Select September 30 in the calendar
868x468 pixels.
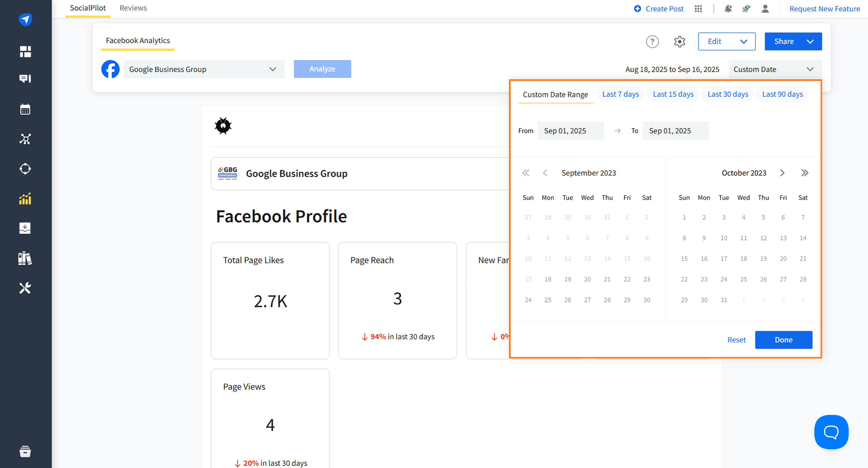[647, 300]
